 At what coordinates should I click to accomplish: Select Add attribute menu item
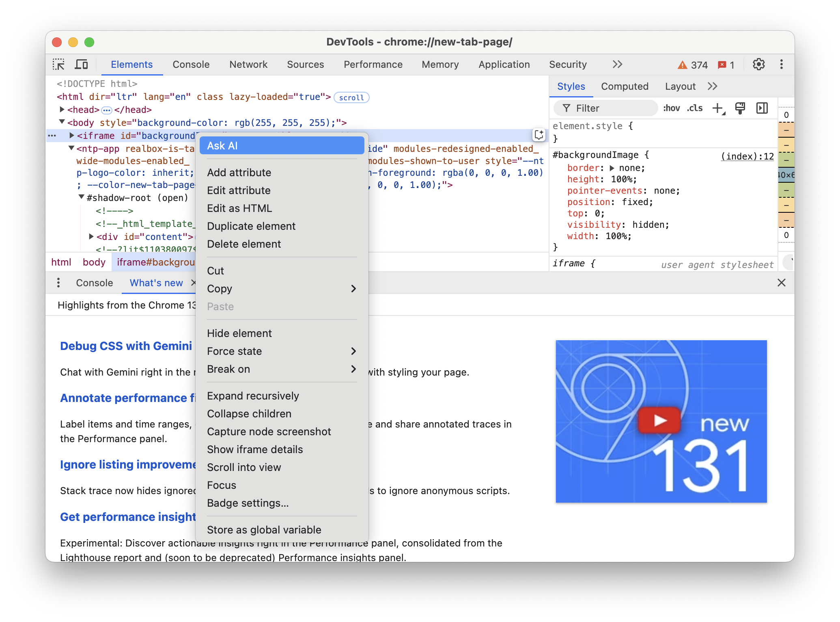tap(282, 173)
